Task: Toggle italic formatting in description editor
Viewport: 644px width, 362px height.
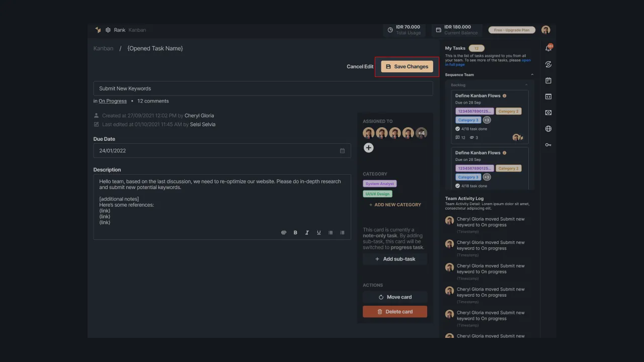Action: pos(307,232)
